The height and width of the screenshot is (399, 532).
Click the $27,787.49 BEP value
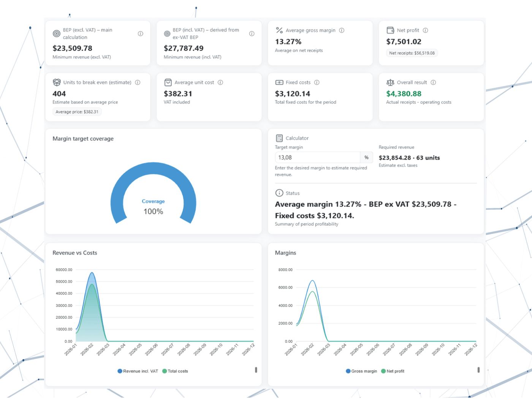pyautogui.click(x=184, y=48)
